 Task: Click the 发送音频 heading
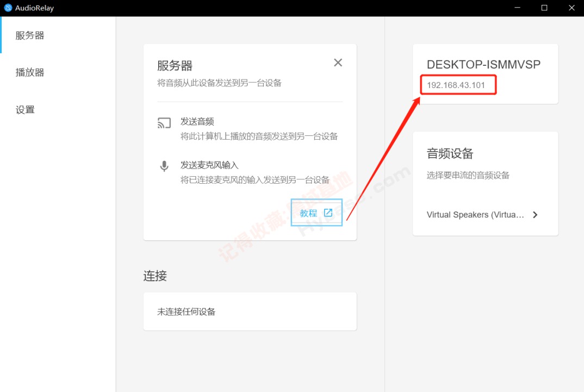pyautogui.click(x=197, y=121)
